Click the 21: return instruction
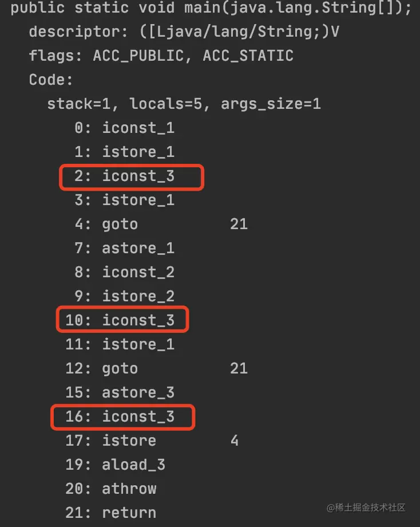 click(x=111, y=513)
